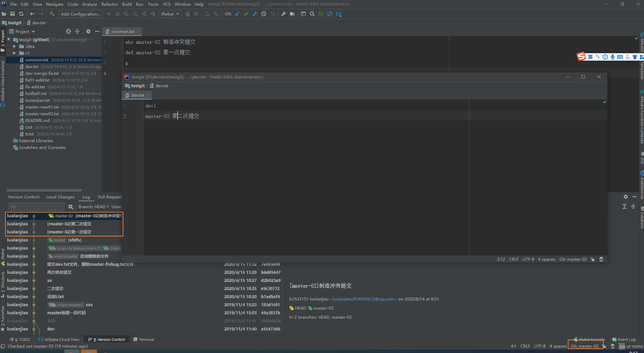
Task: Click the blue circle-slash icon in toolbar
Action: 330,14
